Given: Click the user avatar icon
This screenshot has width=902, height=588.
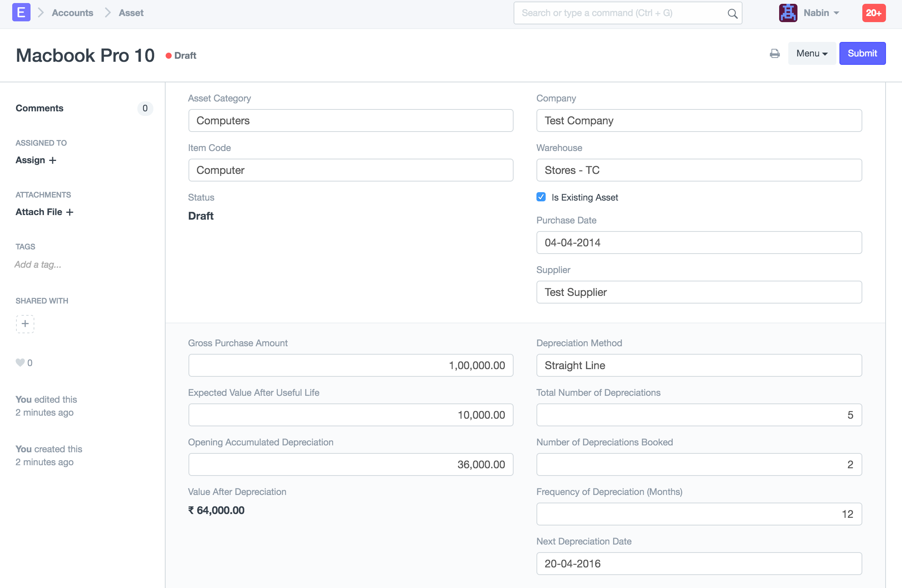Looking at the screenshot, I should (x=788, y=13).
